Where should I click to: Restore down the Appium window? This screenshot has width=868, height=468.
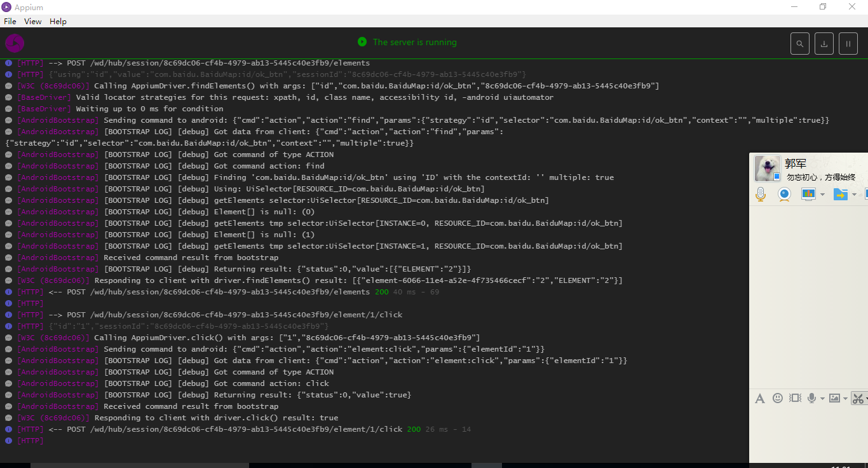click(x=823, y=6)
